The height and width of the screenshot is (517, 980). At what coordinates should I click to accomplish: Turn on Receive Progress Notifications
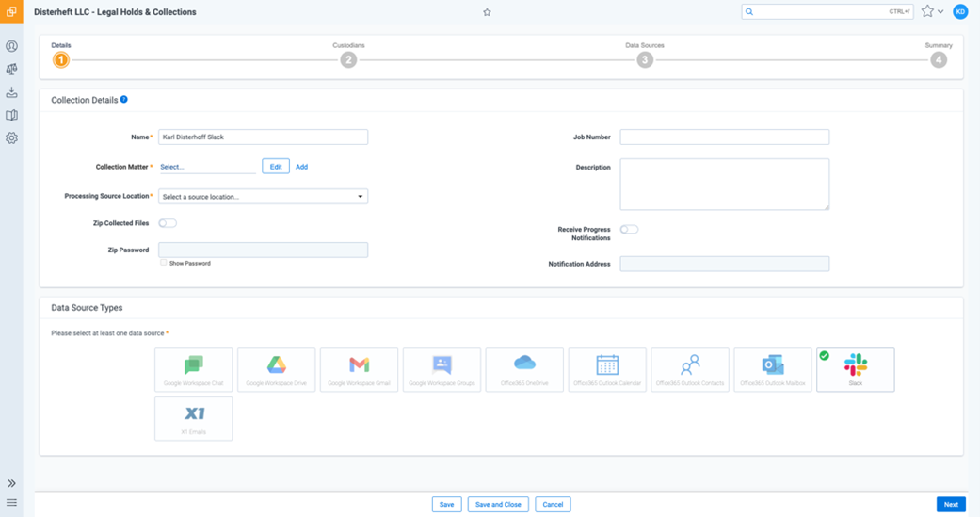(629, 230)
